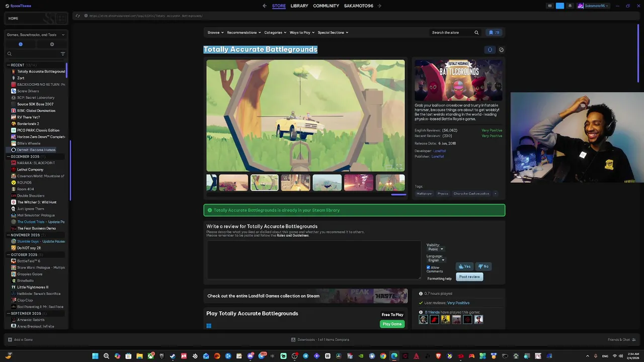The image size is (644, 362).
Task: Open the Special Sections menu
Action: (x=333, y=33)
